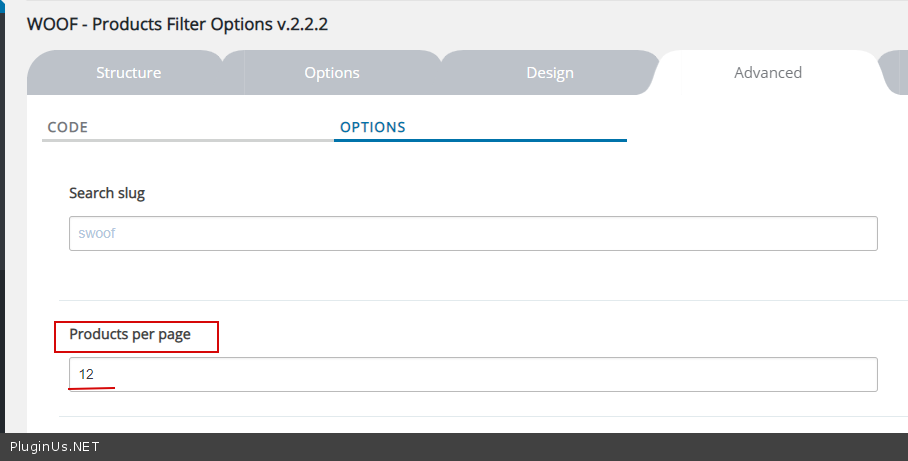Click the value 12 in the field

(x=86, y=375)
